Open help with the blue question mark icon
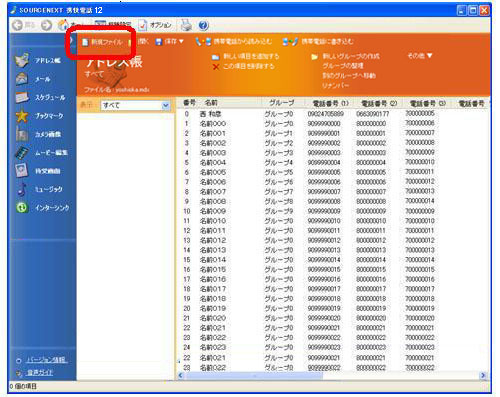Image resolution: width=500 pixels, height=397 pixels. [203, 25]
